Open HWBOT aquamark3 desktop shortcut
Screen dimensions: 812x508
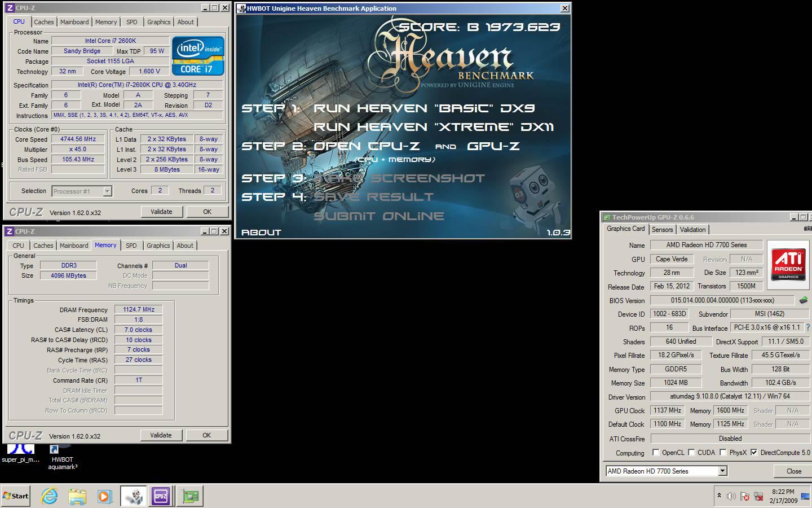pos(63,458)
